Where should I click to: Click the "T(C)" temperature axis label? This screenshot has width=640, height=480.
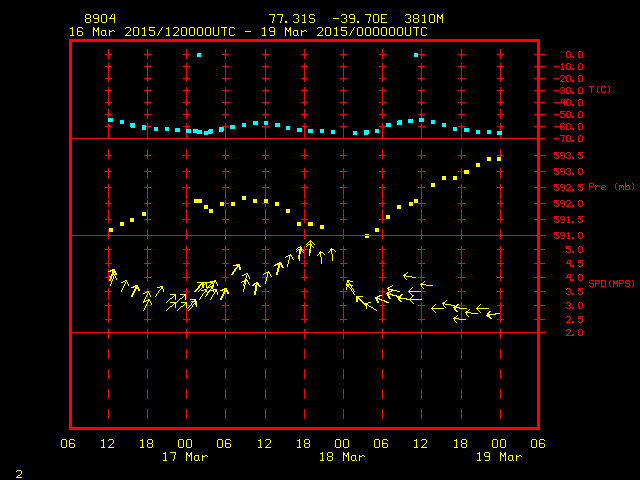click(x=600, y=89)
